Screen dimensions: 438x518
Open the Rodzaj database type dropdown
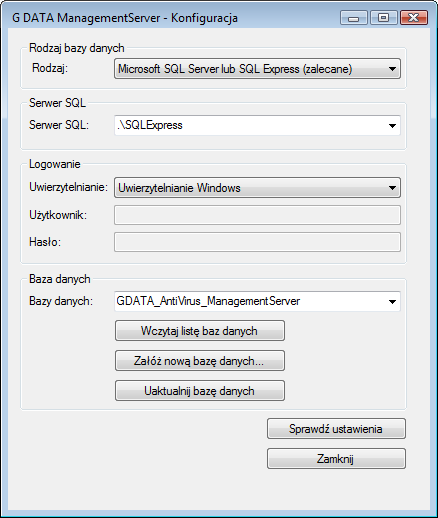click(x=257, y=69)
